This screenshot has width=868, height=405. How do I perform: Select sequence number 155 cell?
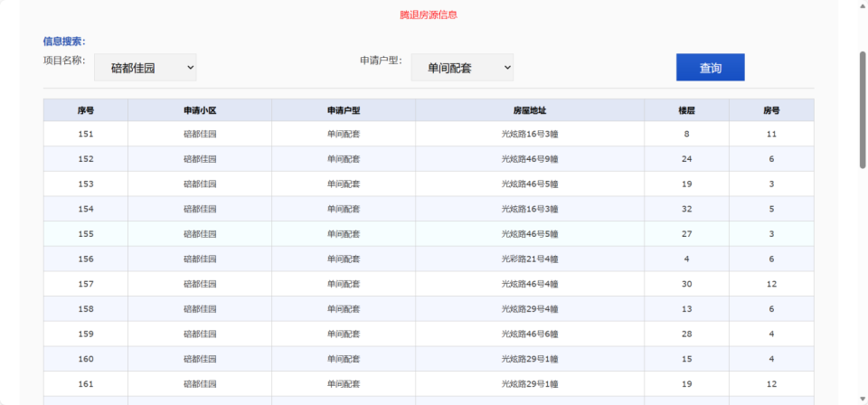click(86, 234)
